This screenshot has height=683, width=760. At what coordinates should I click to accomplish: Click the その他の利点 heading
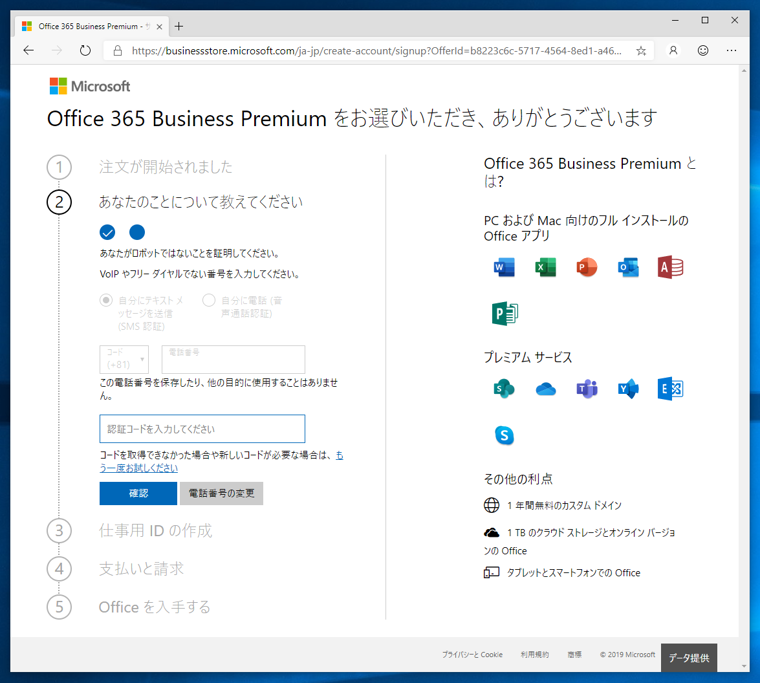tap(518, 479)
